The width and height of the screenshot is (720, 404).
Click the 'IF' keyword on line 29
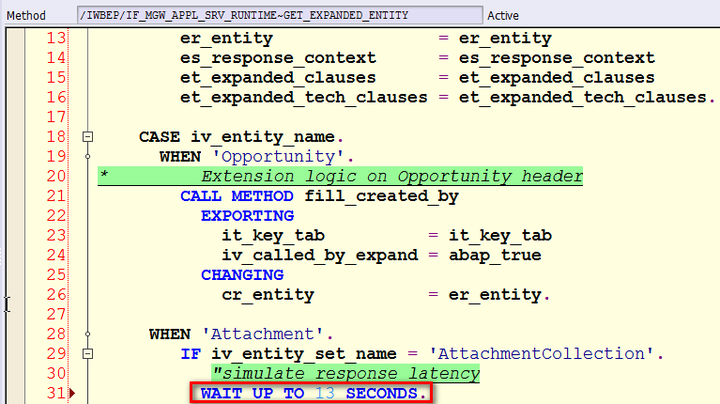190,354
